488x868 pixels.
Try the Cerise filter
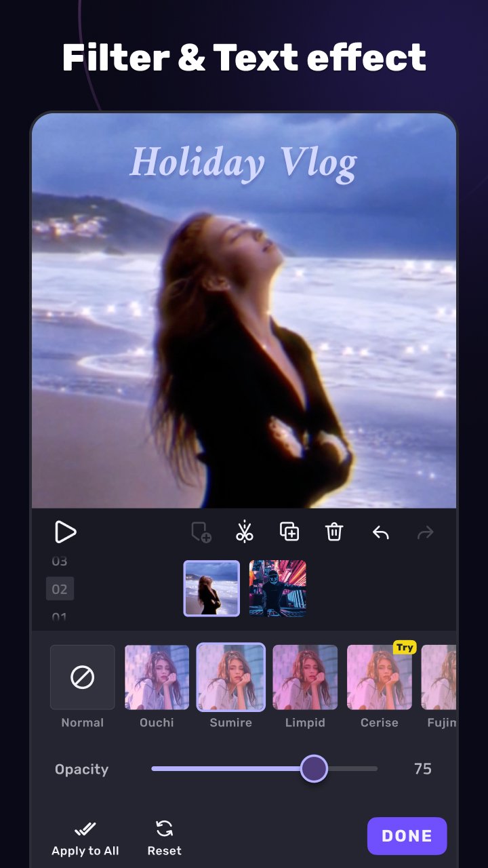pyautogui.click(x=379, y=677)
